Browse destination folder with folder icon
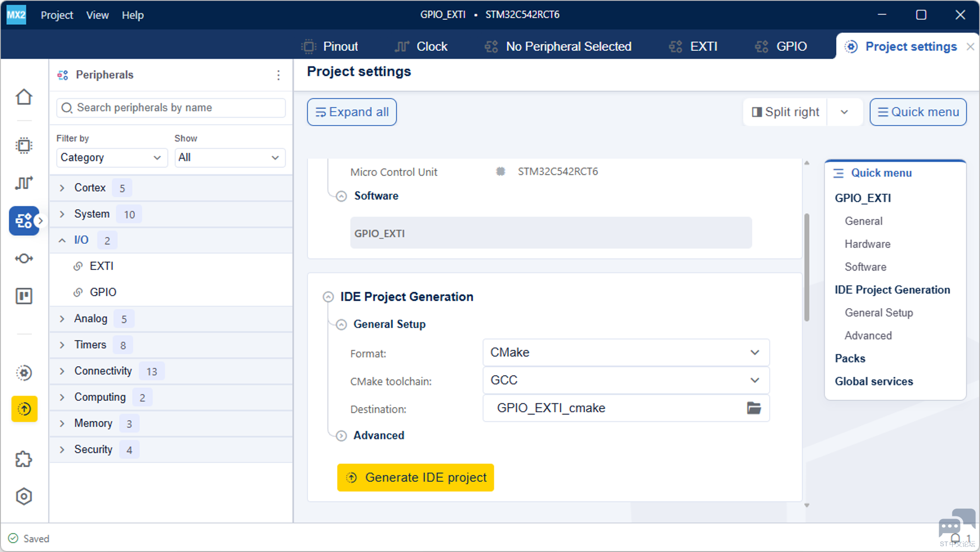980x552 pixels. pos(754,408)
